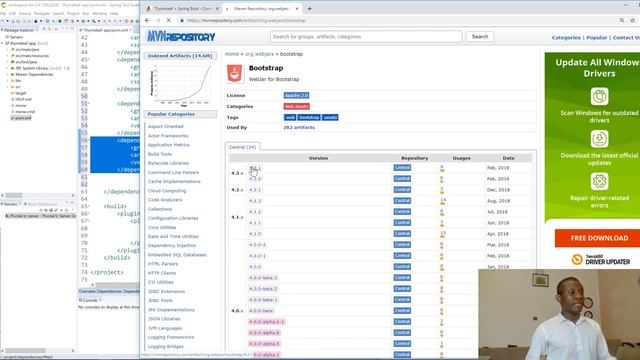Bookmark this page with the star icon
The image size is (640, 360).
coord(633,20)
